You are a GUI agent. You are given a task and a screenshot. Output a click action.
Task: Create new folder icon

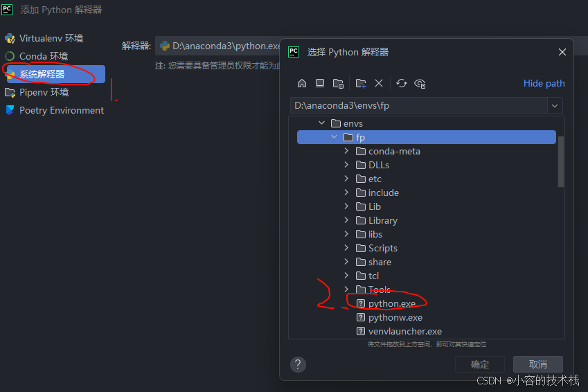(x=361, y=83)
